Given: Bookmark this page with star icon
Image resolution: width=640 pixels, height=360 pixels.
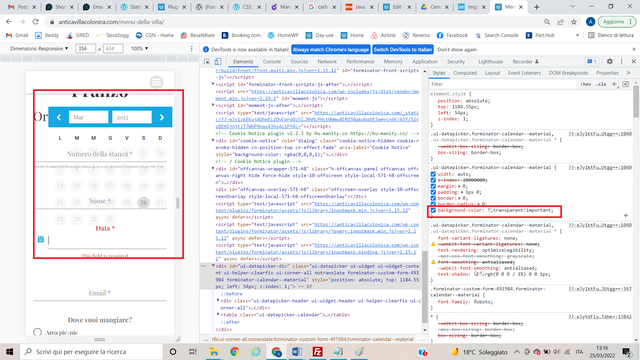Looking at the screenshot, I should pos(574,22).
